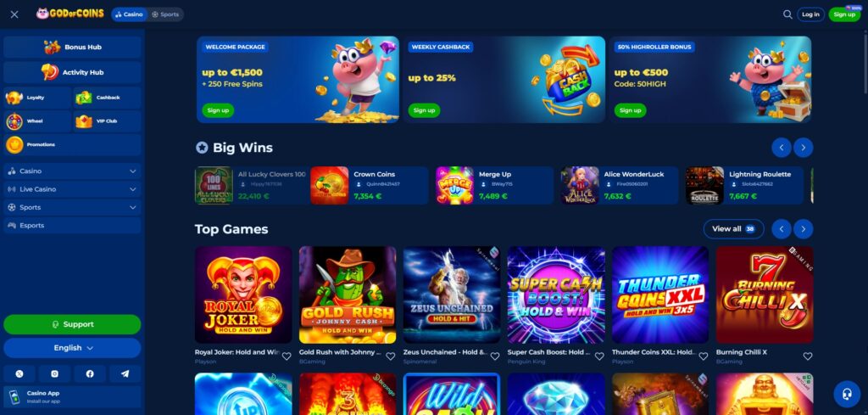The image size is (868, 415).
Task: Switch to the Sports tab
Action: (x=165, y=14)
